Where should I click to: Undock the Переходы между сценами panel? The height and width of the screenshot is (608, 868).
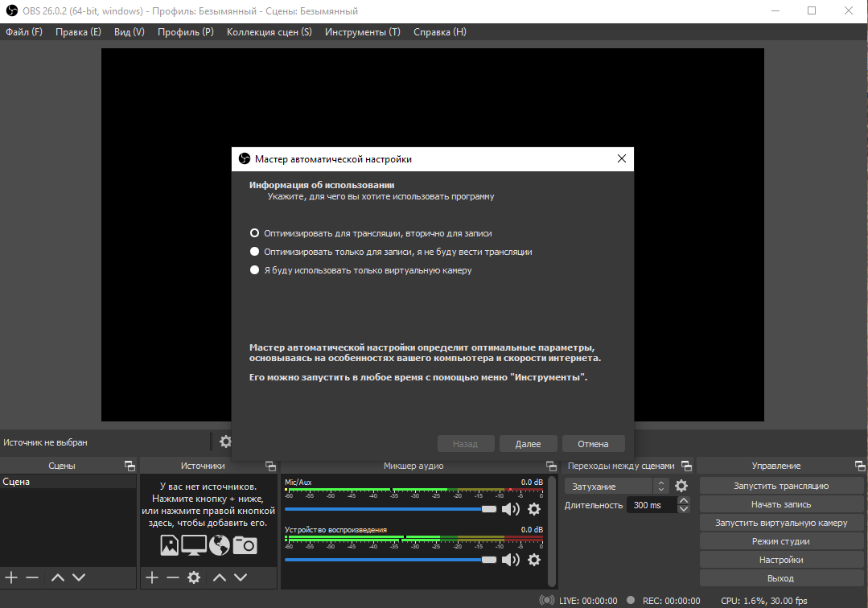[686, 466]
